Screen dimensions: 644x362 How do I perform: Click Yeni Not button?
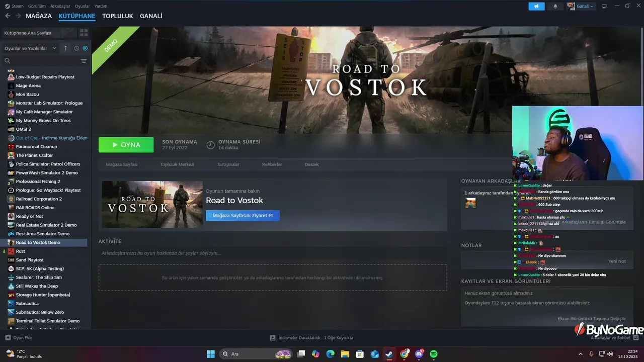617,261
